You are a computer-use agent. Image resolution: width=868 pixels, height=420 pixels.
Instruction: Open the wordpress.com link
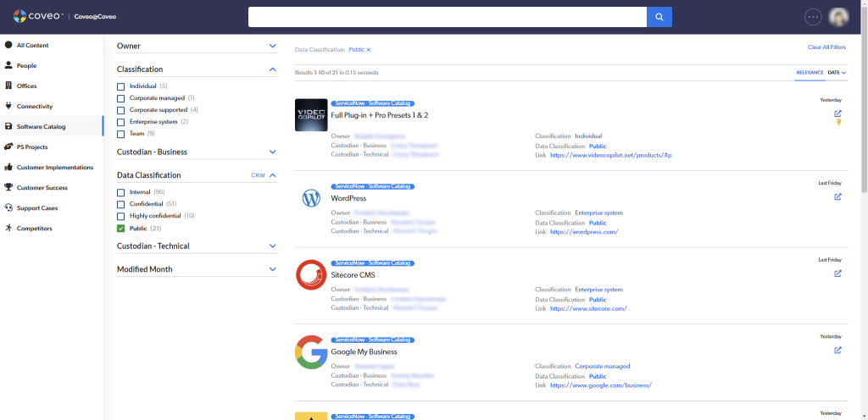[583, 232]
